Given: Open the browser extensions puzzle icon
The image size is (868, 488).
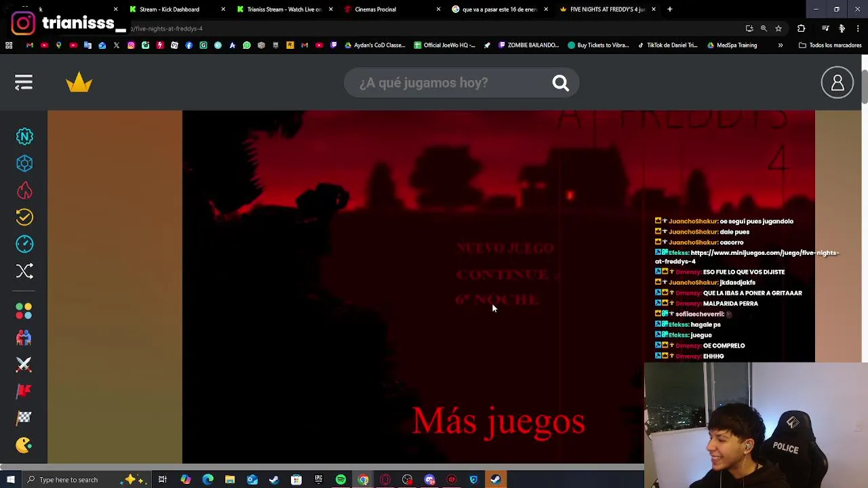Looking at the screenshot, I should [x=802, y=28].
